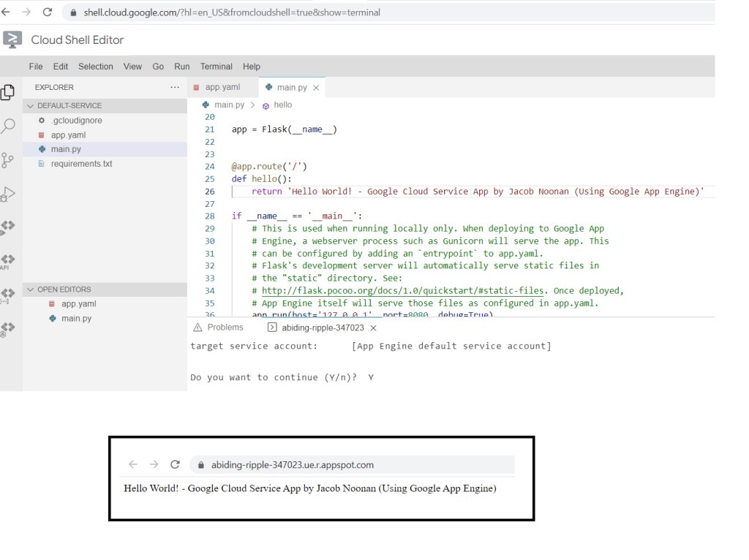
Task: Click Explorer panel more actions ellipsis
Action: [174, 87]
